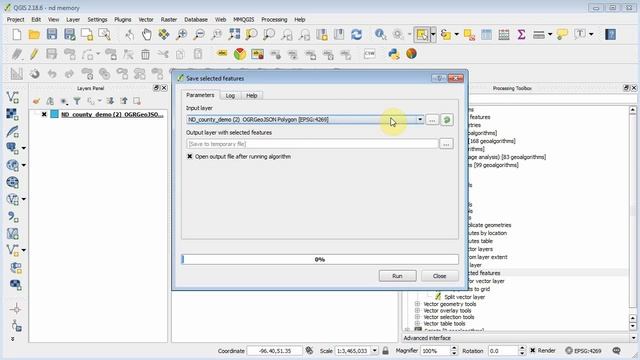Click the 0% progress bar
640x360 pixels.
pyautogui.click(x=320, y=259)
